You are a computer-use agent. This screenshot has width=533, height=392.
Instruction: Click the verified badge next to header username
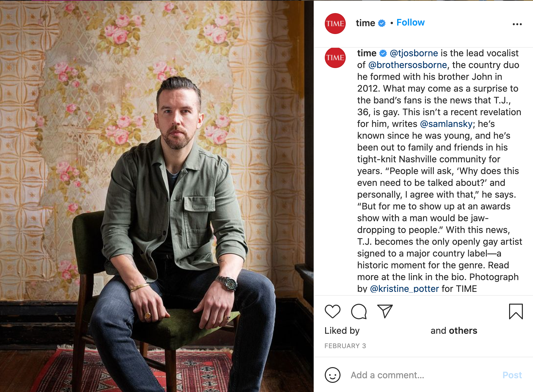point(382,23)
